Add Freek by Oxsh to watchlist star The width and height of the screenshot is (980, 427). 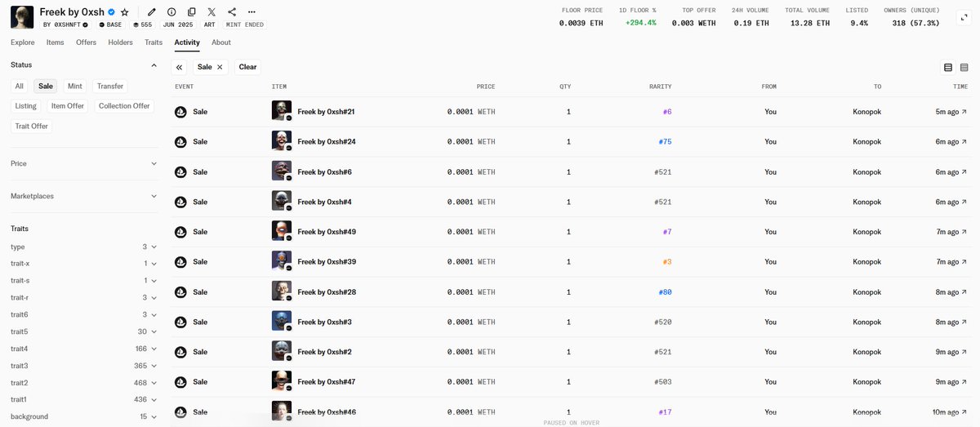click(x=124, y=12)
